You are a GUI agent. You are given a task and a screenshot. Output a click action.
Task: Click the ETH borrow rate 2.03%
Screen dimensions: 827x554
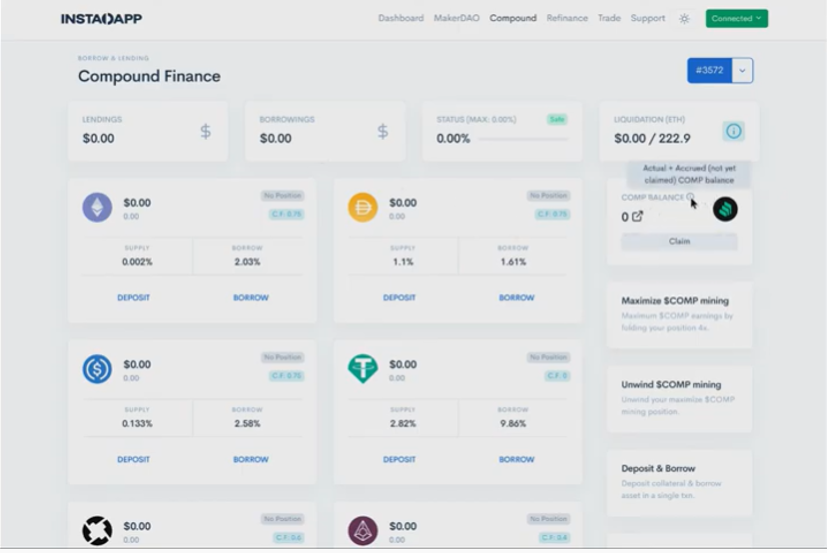click(x=247, y=262)
